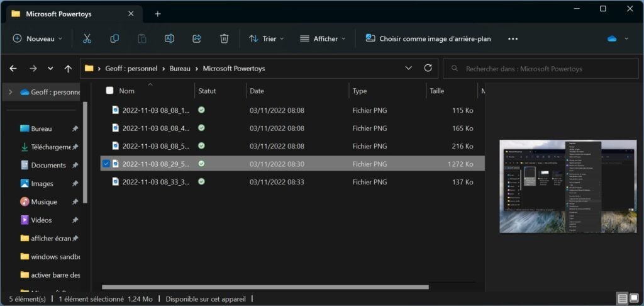Click the 216 Ko size cell
Image resolution: width=644 pixels, height=306 pixels.
[x=462, y=146]
